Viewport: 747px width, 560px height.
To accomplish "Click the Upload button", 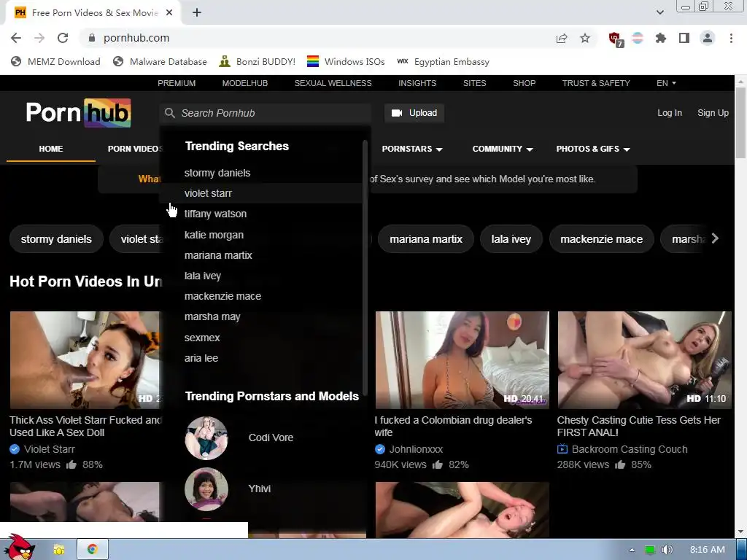I will 414,113.
